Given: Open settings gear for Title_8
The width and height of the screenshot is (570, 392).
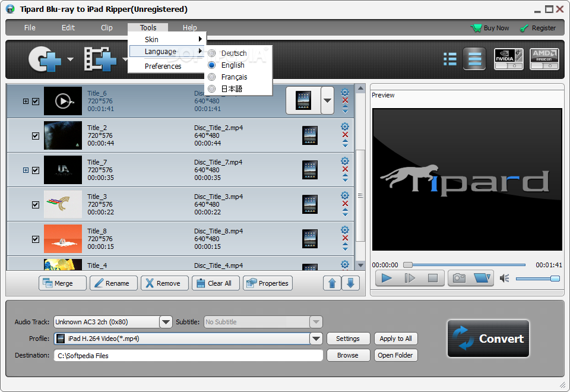Looking at the screenshot, I should [345, 230].
